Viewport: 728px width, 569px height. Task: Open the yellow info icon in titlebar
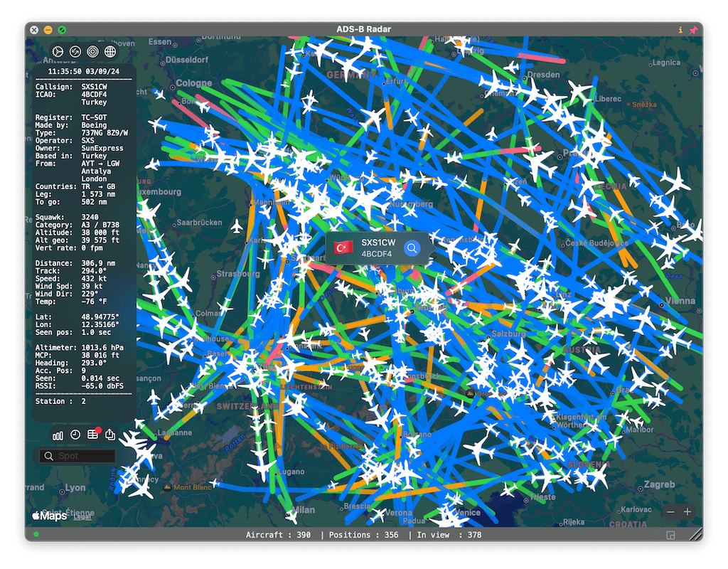[680, 30]
